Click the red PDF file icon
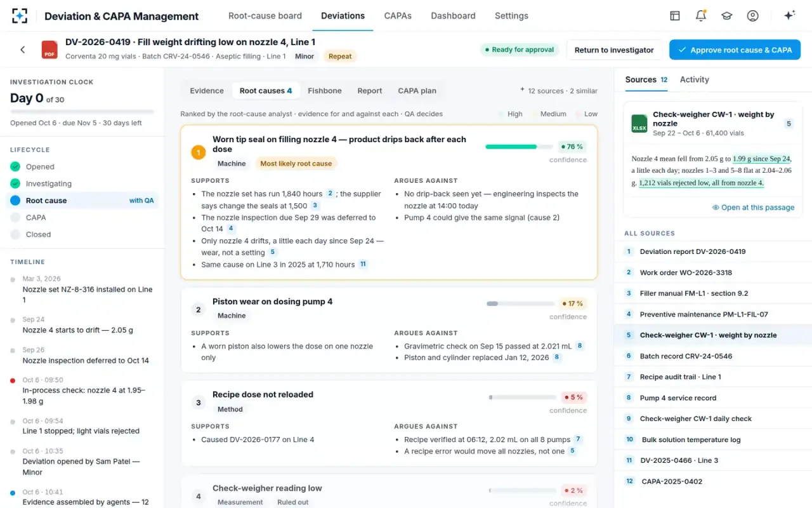 click(49, 50)
